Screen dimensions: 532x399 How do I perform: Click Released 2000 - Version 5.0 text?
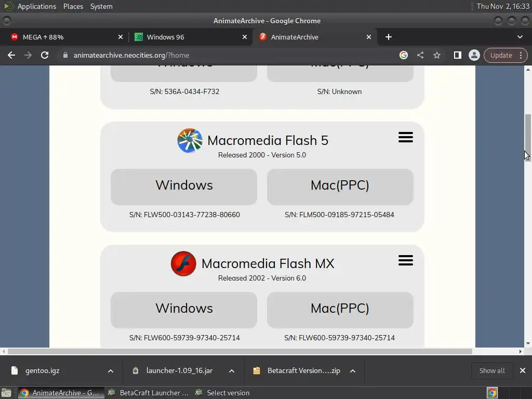[262, 155]
